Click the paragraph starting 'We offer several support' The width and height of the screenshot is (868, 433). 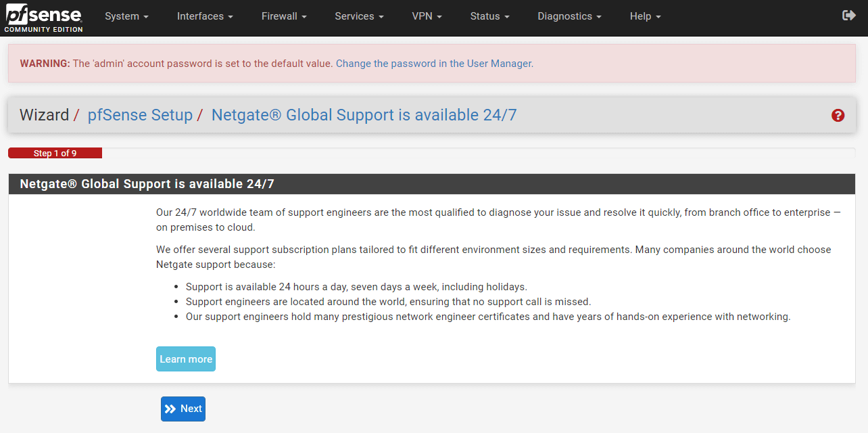point(493,257)
